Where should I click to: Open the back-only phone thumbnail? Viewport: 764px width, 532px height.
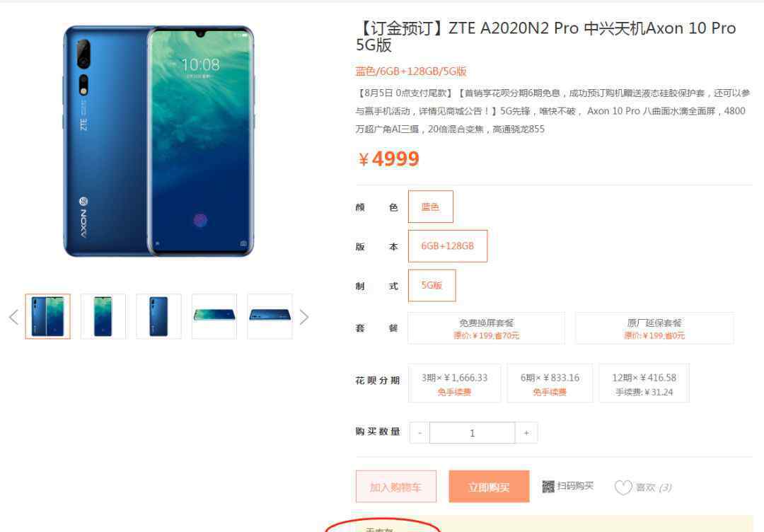[x=159, y=317]
